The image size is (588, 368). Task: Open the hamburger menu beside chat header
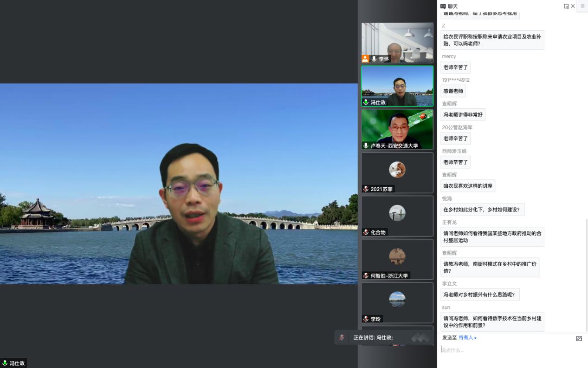pyautogui.click(x=583, y=6)
